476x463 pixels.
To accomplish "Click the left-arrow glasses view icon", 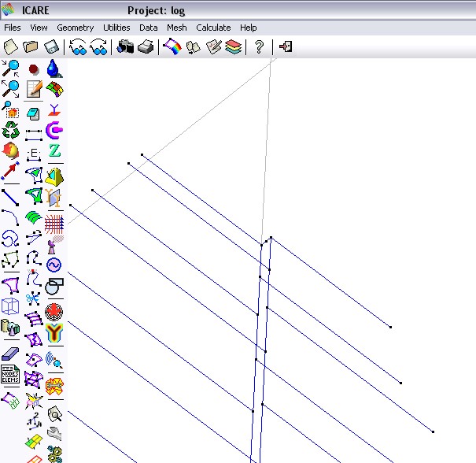I will click(78, 47).
